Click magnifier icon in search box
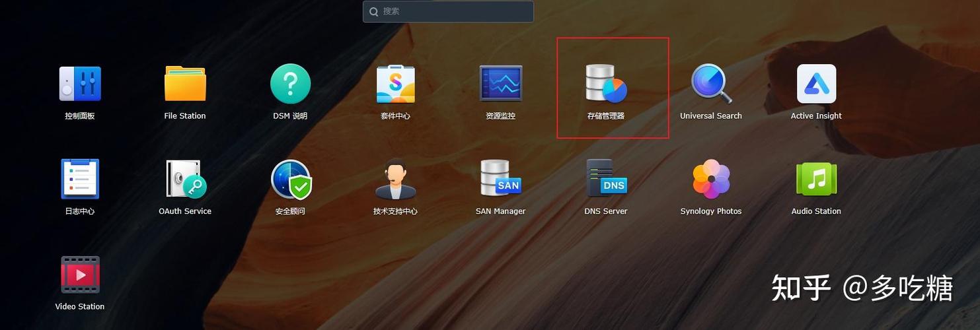Viewport: 980px width, 330px height. (374, 11)
